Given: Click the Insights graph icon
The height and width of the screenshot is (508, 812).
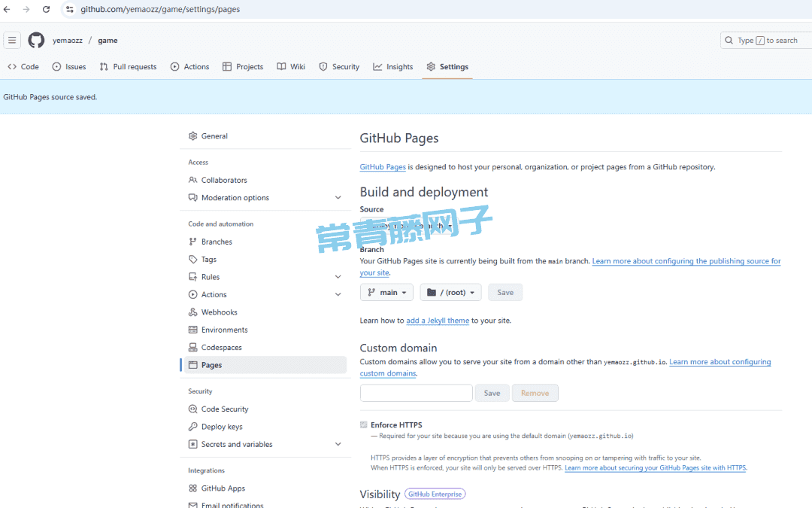Looking at the screenshot, I should click(x=377, y=66).
